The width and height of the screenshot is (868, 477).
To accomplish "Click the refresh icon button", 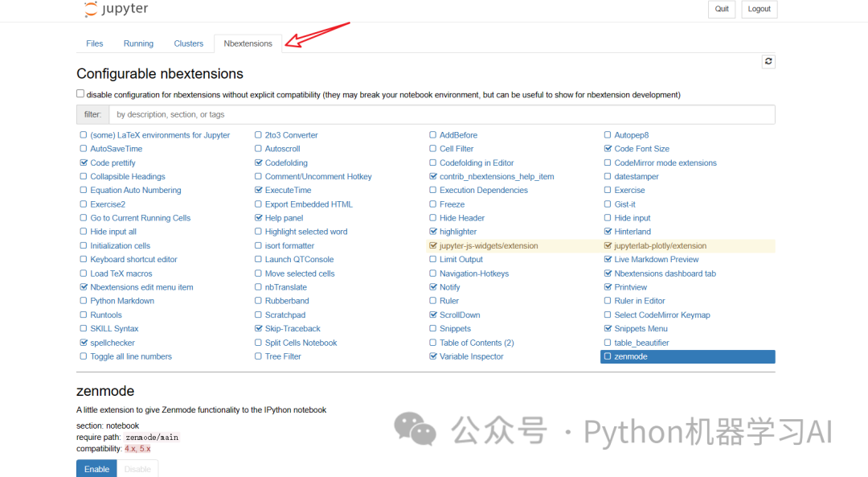I will pos(768,61).
